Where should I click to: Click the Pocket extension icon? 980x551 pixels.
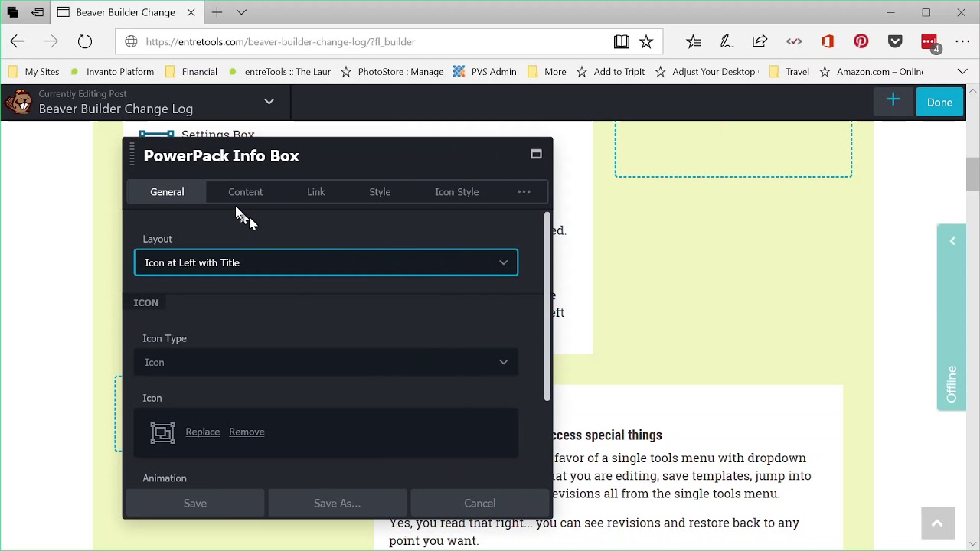[x=895, y=42]
